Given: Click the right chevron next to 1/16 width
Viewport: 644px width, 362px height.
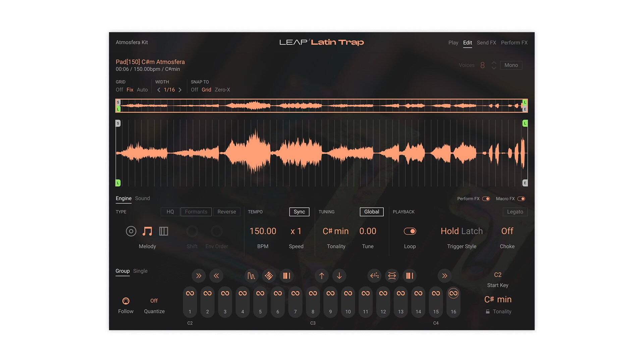Looking at the screenshot, I should click(x=180, y=90).
